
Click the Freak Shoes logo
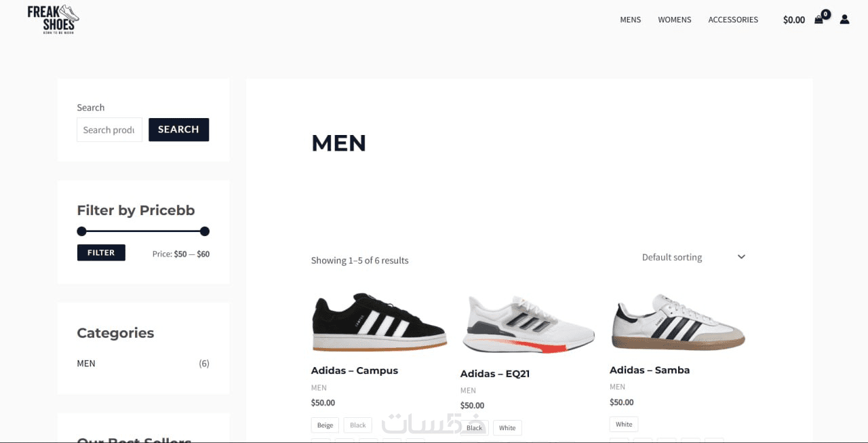coord(53,20)
